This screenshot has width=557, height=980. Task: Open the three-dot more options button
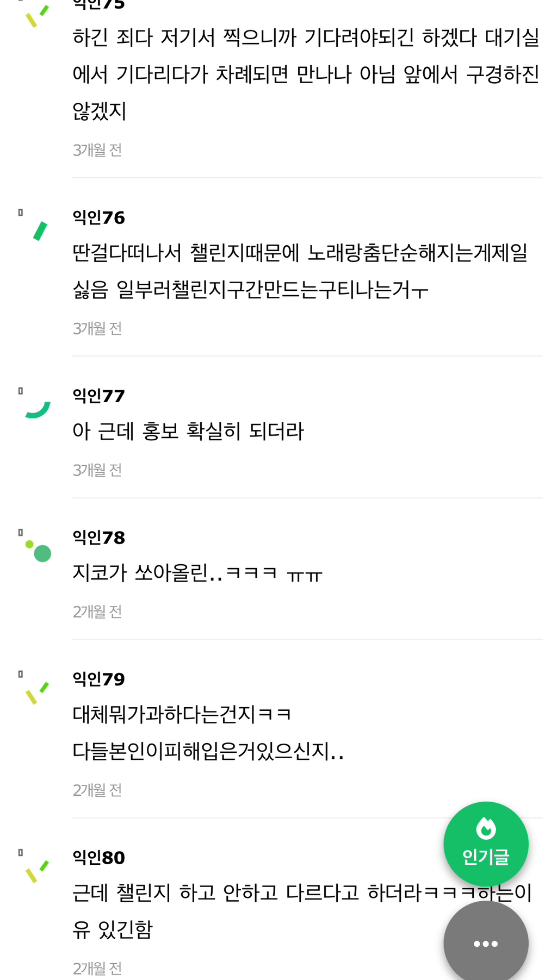[486, 943]
